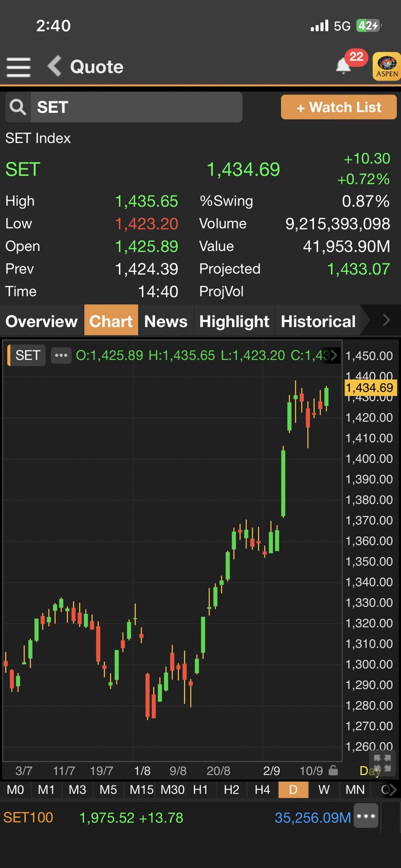Select M1 timeframe
Viewport: 401px width, 868px height.
[x=46, y=790]
